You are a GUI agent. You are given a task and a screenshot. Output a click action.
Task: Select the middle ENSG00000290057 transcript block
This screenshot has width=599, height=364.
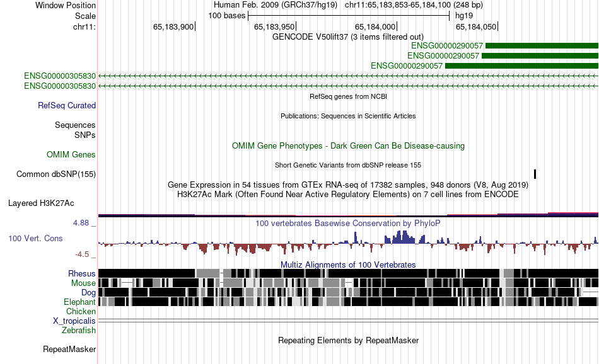[540, 55]
